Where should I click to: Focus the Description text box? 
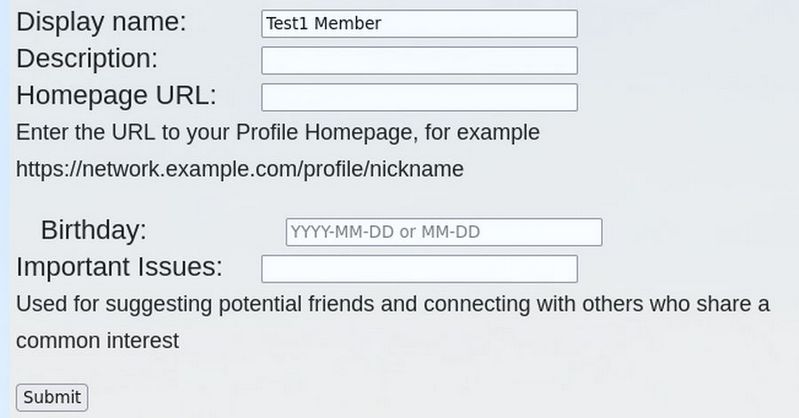(419, 60)
